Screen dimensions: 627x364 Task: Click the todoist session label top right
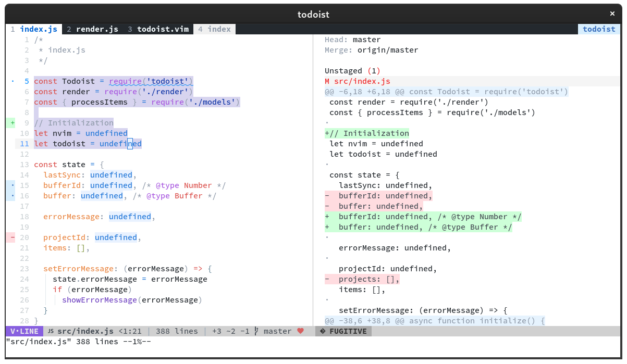[x=598, y=29]
